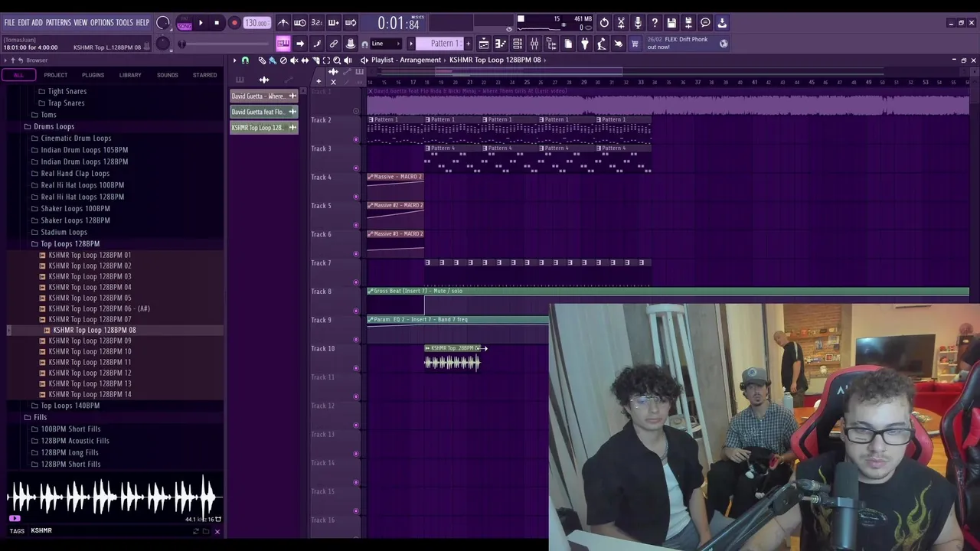This screenshot has width=980, height=551.
Task: Open the channel rack icon
Action: coord(518,44)
